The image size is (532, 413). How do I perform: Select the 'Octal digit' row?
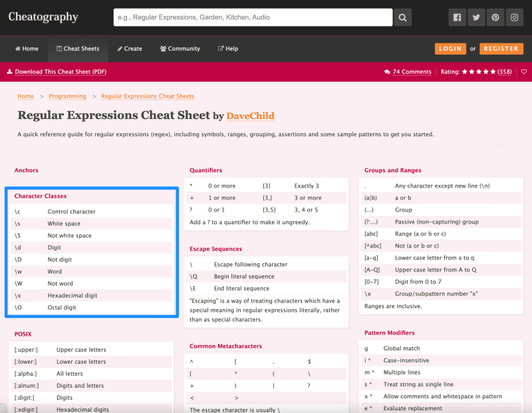(91, 307)
